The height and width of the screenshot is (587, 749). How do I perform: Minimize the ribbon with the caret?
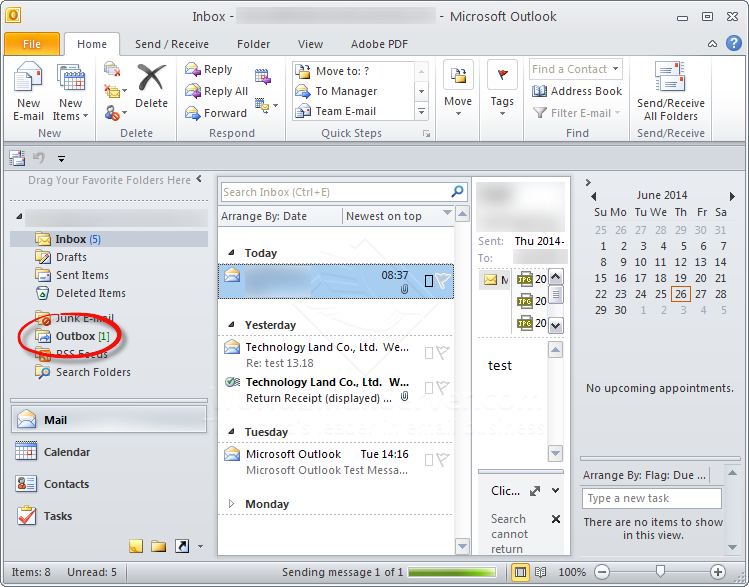click(x=712, y=44)
